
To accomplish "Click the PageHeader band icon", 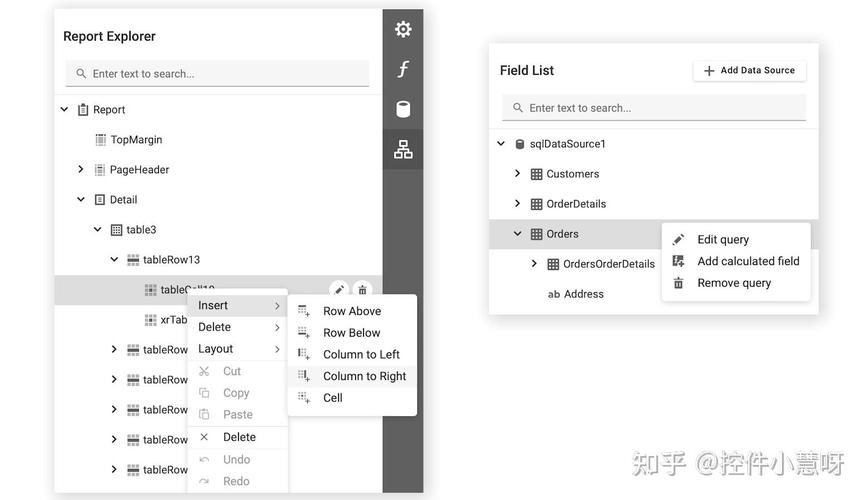I will coord(100,170).
